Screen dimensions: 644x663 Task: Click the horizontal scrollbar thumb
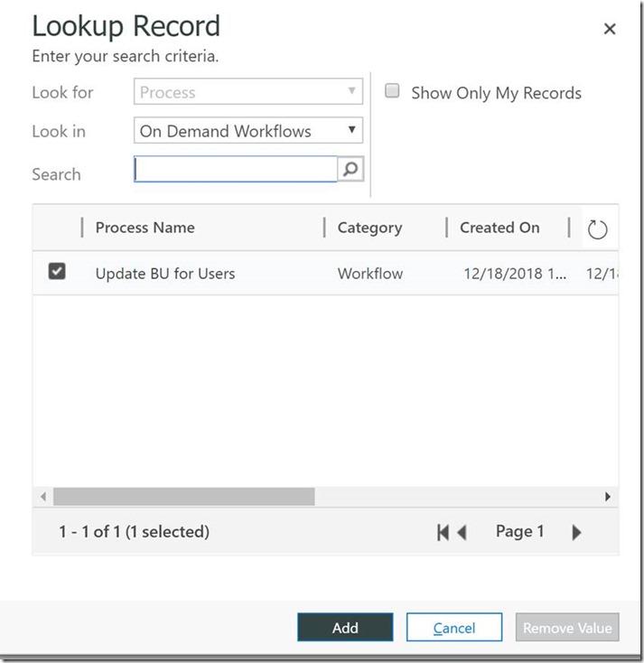coord(183,497)
